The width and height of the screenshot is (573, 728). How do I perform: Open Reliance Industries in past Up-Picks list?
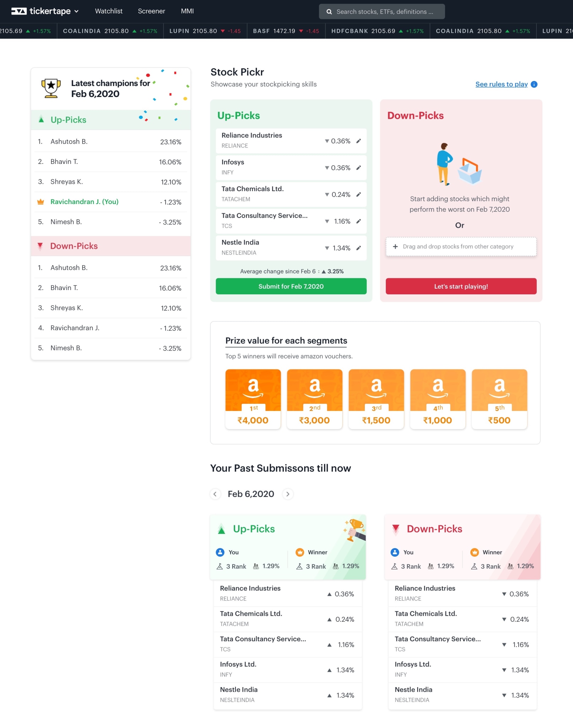coord(288,594)
